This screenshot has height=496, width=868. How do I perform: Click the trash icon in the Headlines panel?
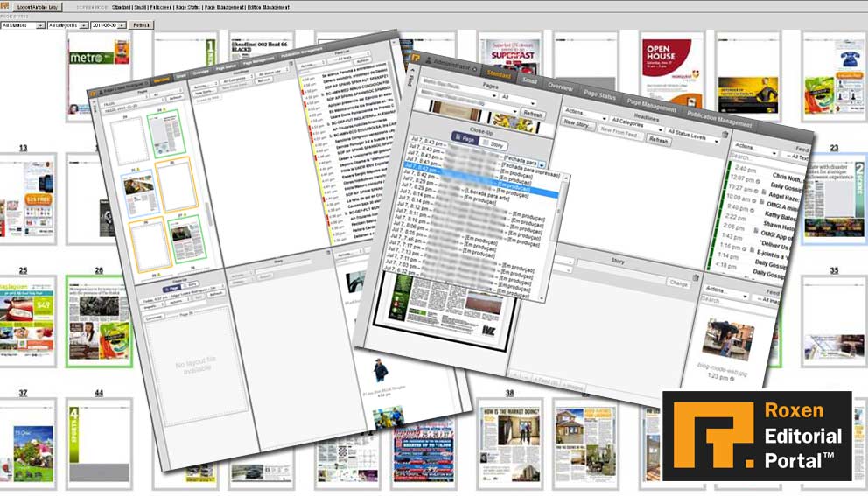725,135
